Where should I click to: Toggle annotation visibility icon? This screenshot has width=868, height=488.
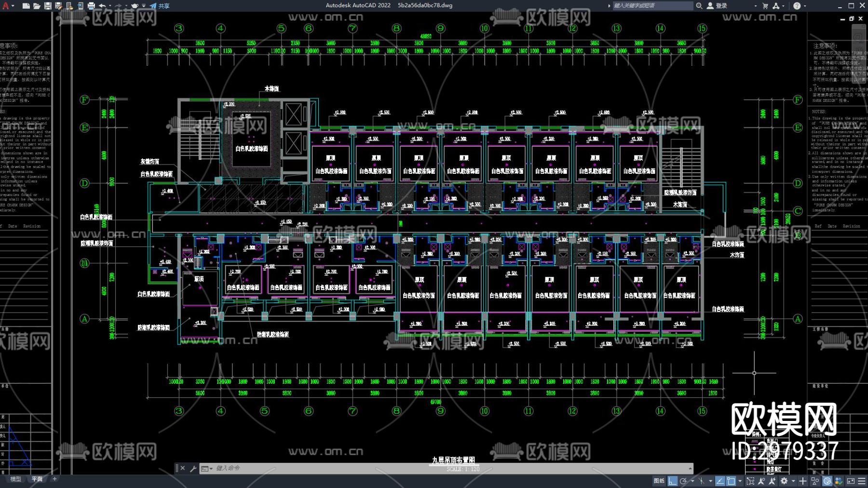pos(761,481)
